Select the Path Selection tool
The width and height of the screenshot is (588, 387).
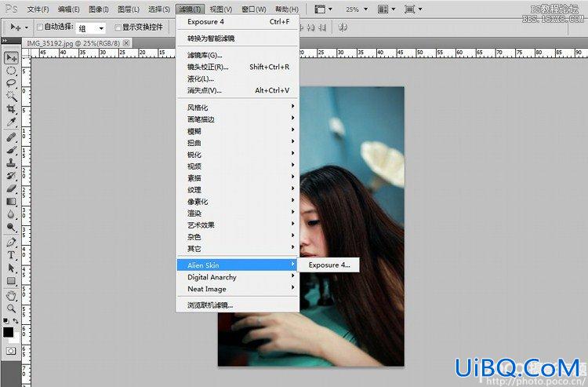pyautogui.click(x=11, y=268)
